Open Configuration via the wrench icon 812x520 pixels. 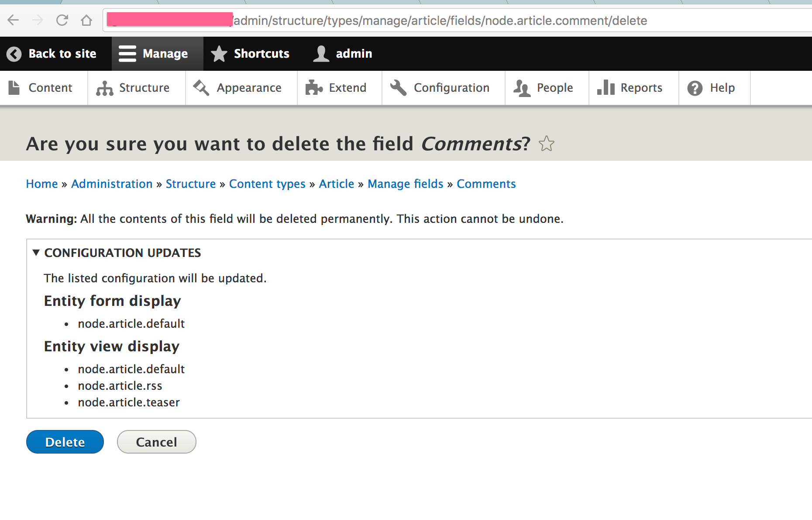click(398, 87)
